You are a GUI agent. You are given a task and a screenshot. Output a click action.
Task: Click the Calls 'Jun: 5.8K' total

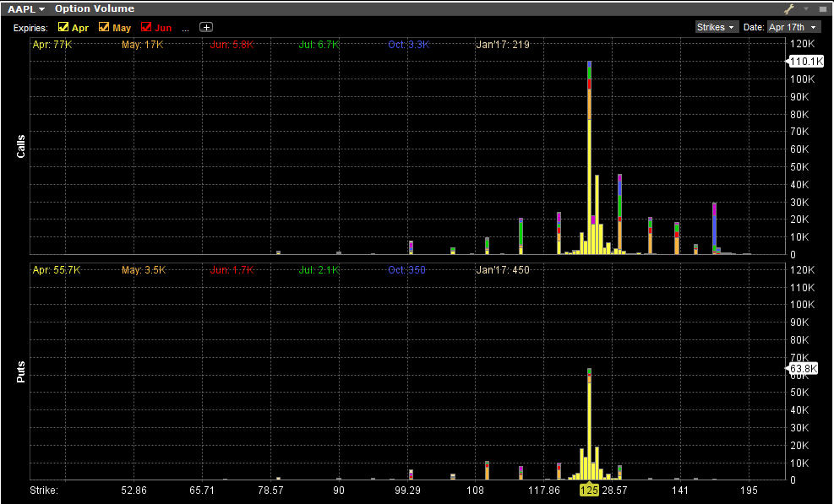(232, 45)
